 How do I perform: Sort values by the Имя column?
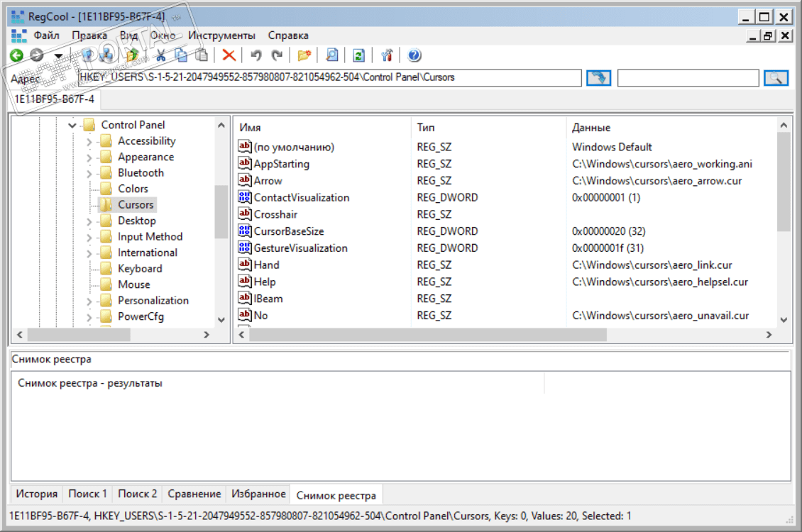323,127
